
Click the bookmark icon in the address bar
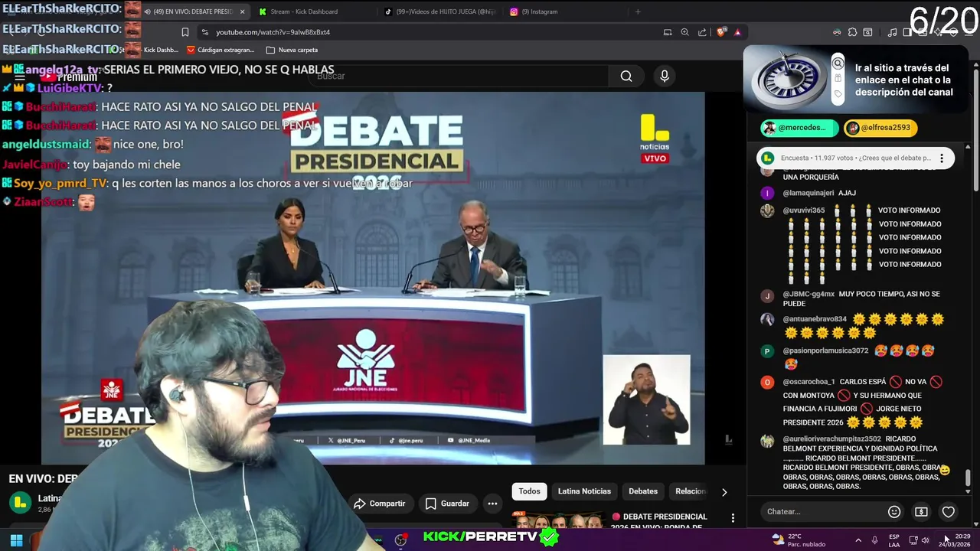click(x=185, y=32)
